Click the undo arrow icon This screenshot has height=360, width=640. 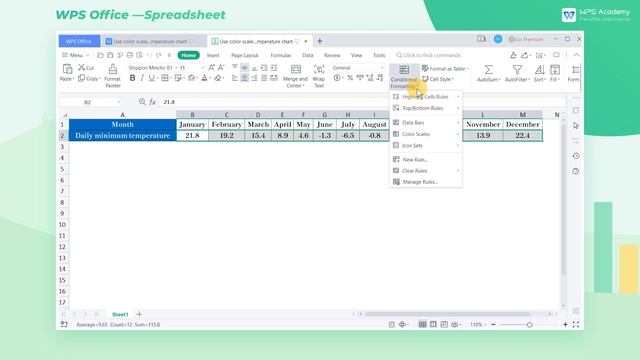pyautogui.click(x=149, y=55)
